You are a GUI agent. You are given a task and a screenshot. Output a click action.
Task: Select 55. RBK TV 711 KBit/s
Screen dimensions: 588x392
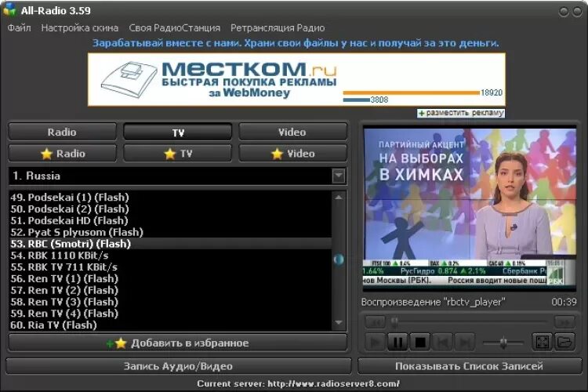[x=170, y=267]
